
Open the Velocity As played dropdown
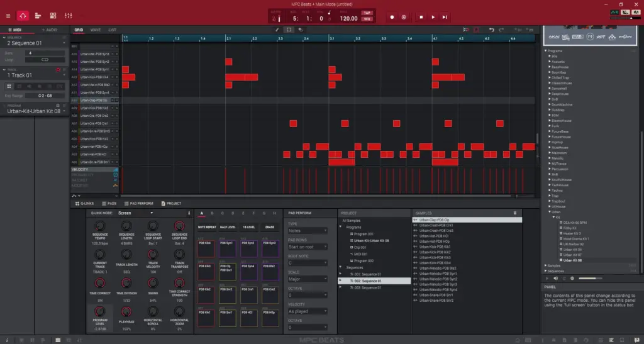(x=307, y=311)
